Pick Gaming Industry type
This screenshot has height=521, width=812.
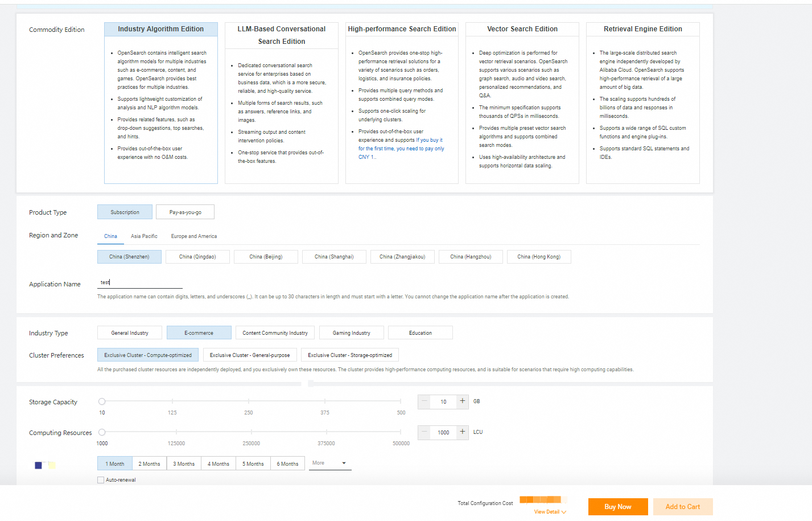[351, 333]
